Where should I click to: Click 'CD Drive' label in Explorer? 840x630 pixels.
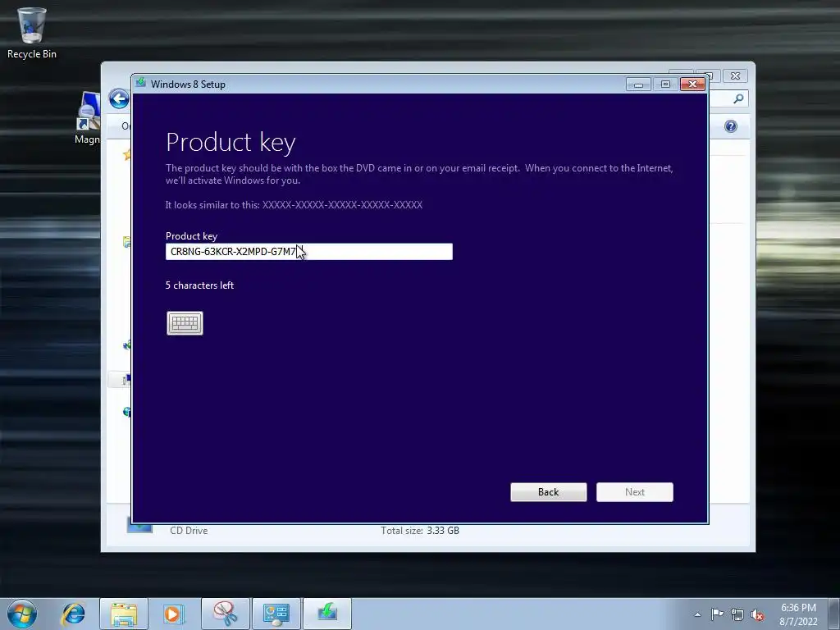point(189,531)
